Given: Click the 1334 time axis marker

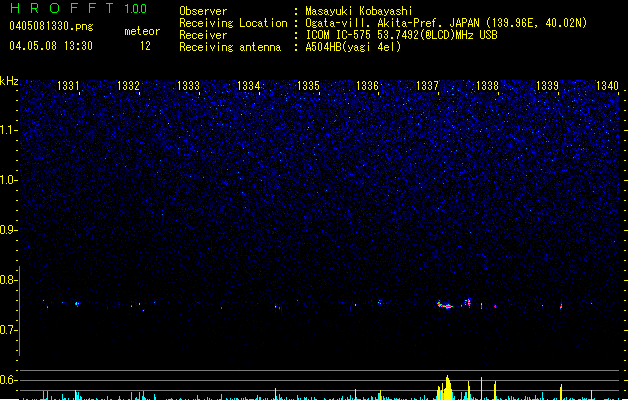Looking at the screenshot, I should 248,86.
